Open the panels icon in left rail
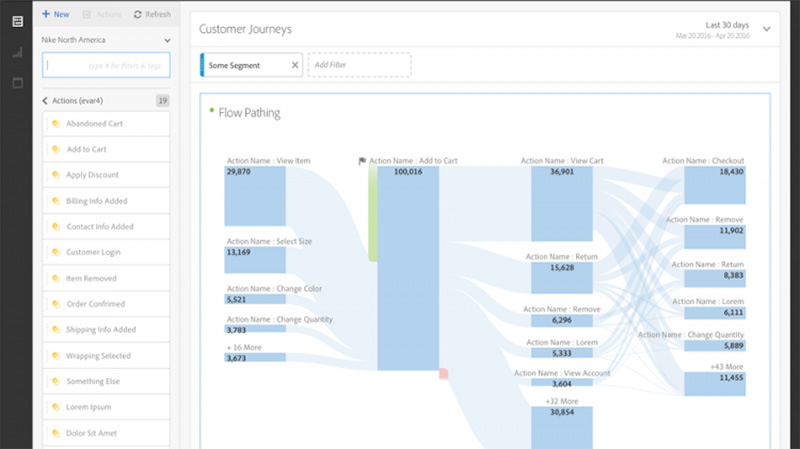This screenshot has width=800, height=449. 17,82
